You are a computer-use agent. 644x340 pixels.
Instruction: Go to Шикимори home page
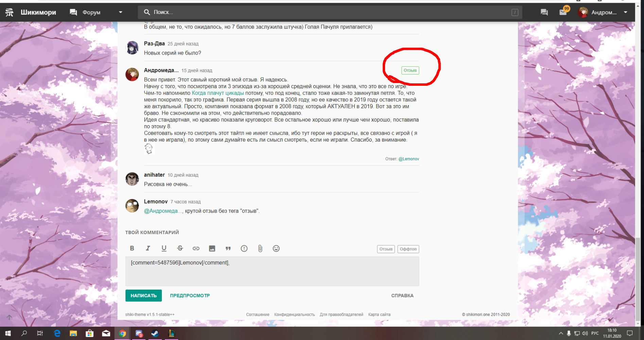(x=38, y=12)
